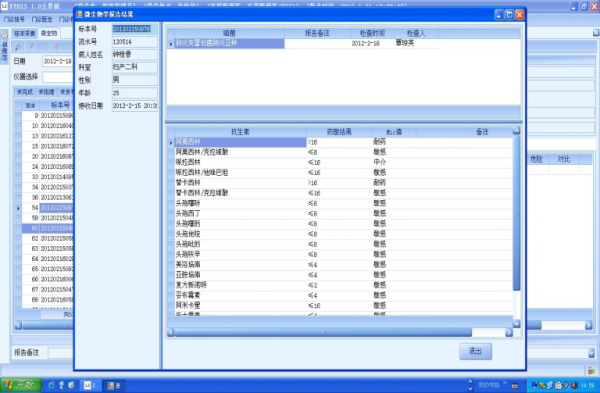Viewport: 600px width, 393px height.
Task: Select the 替卡西林/克拉维酸 antibiotic row
Action: pyautogui.click(x=341, y=193)
